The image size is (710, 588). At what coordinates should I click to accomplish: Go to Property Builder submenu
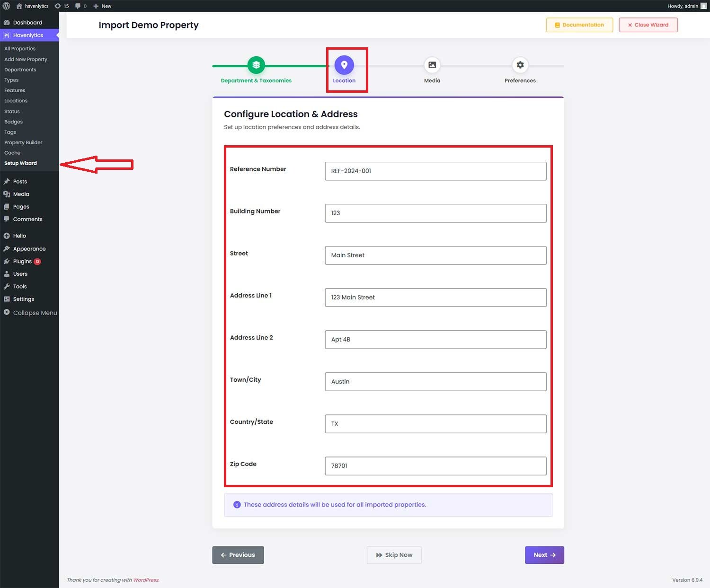point(23,142)
